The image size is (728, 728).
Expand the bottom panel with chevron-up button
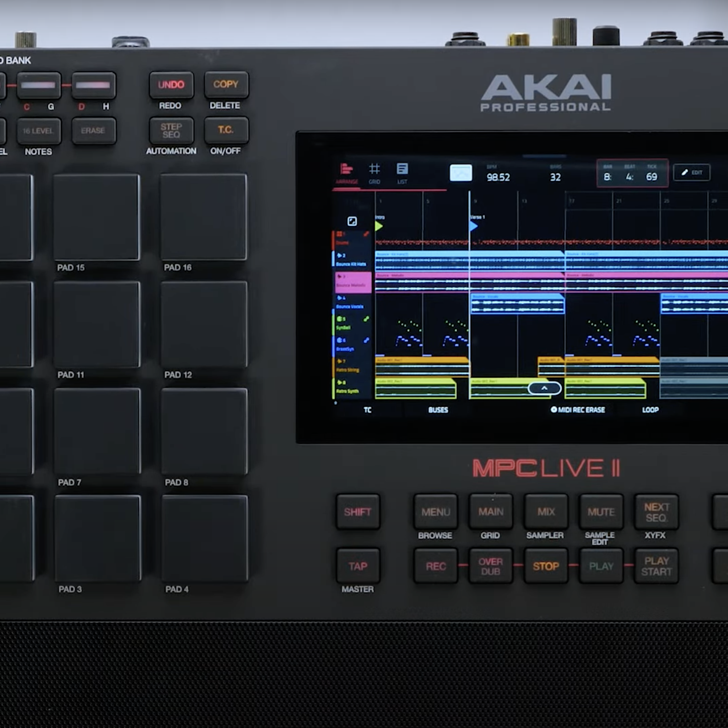545,388
